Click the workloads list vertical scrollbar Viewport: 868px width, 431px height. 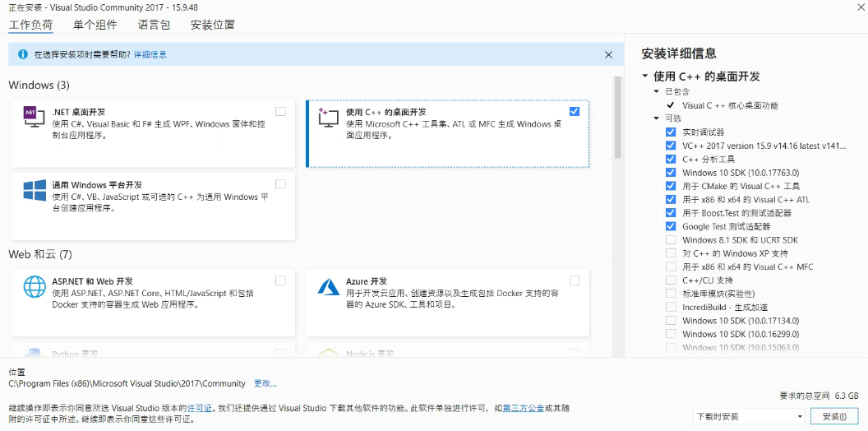pyautogui.click(x=618, y=118)
